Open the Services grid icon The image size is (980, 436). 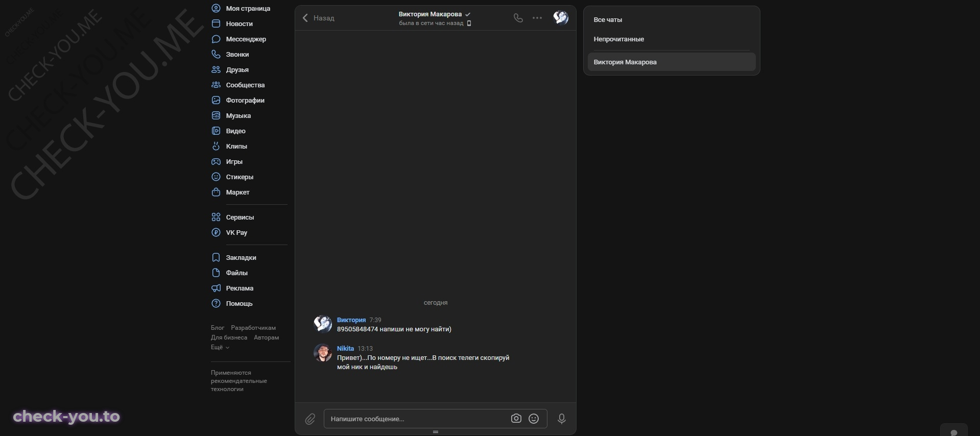(216, 217)
